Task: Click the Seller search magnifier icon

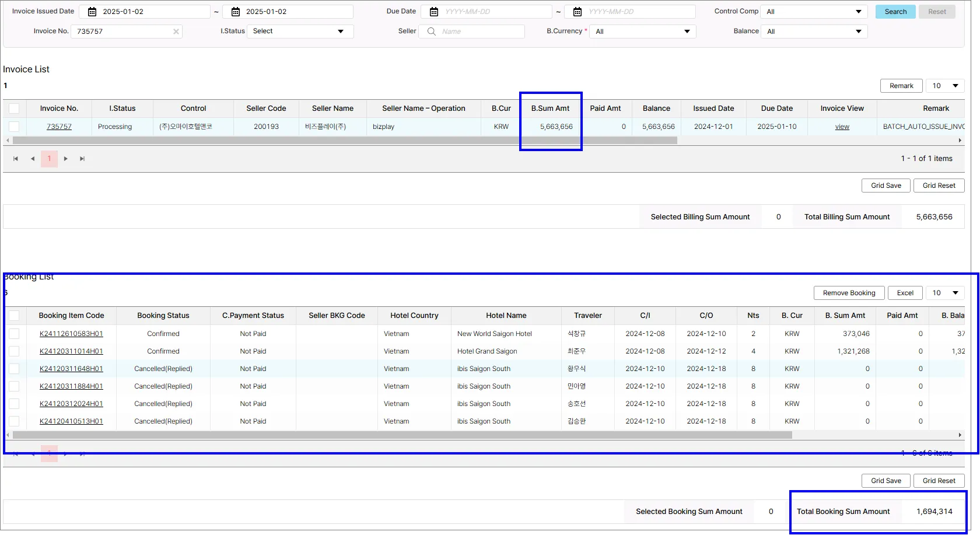Action: pyautogui.click(x=432, y=32)
